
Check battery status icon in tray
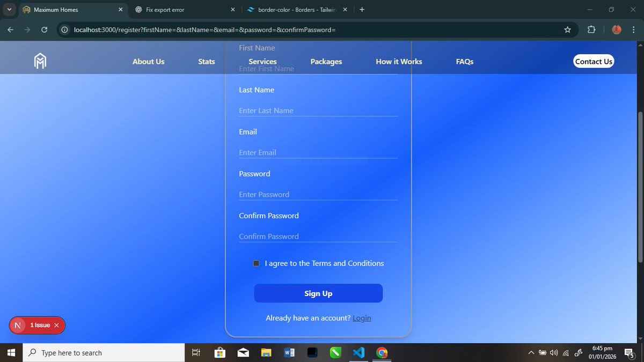pyautogui.click(x=543, y=353)
